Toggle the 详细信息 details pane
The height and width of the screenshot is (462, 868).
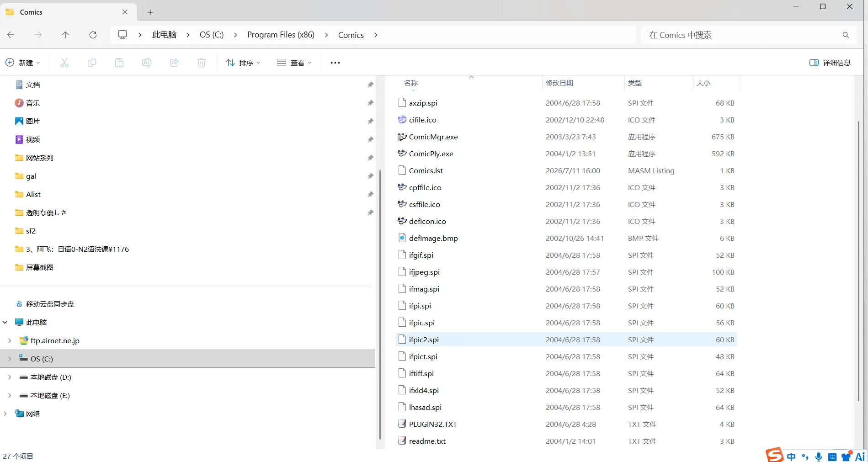pos(830,63)
